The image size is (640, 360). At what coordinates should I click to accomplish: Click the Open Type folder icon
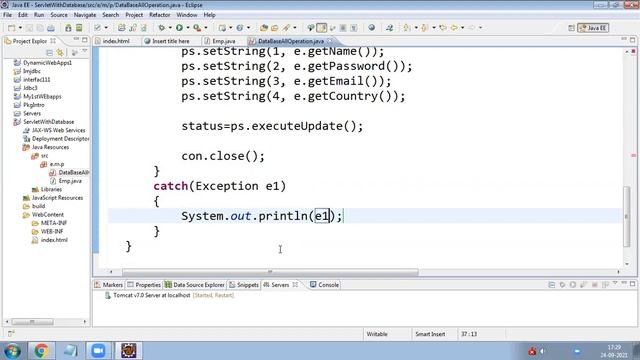pyautogui.click(x=264, y=28)
